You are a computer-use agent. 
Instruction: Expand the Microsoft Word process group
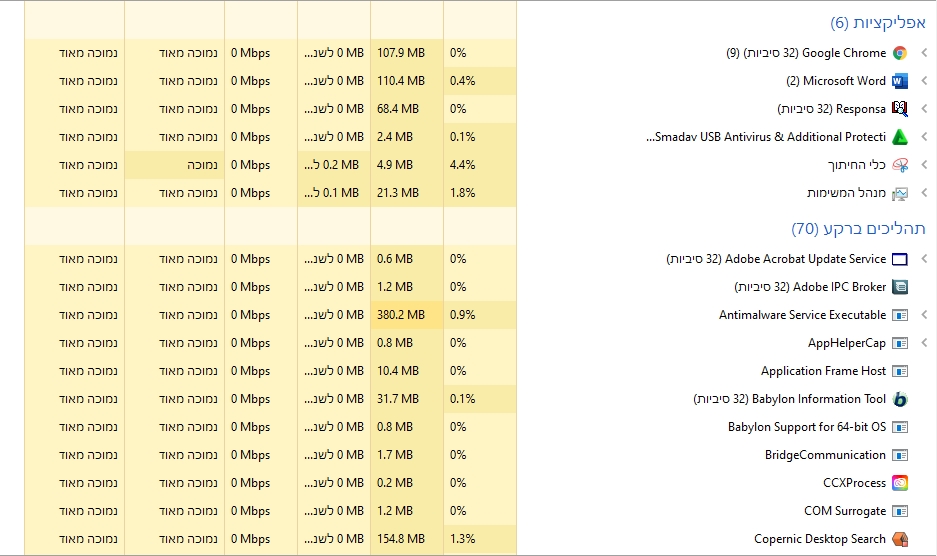point(924,81)
